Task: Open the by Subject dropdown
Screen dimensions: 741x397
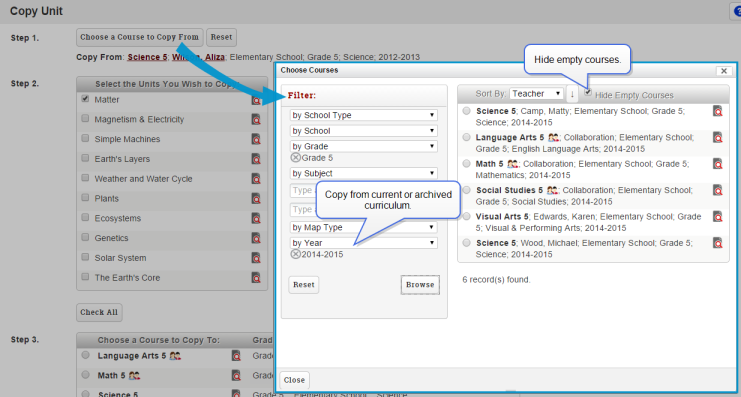Action: pos(363,173)
